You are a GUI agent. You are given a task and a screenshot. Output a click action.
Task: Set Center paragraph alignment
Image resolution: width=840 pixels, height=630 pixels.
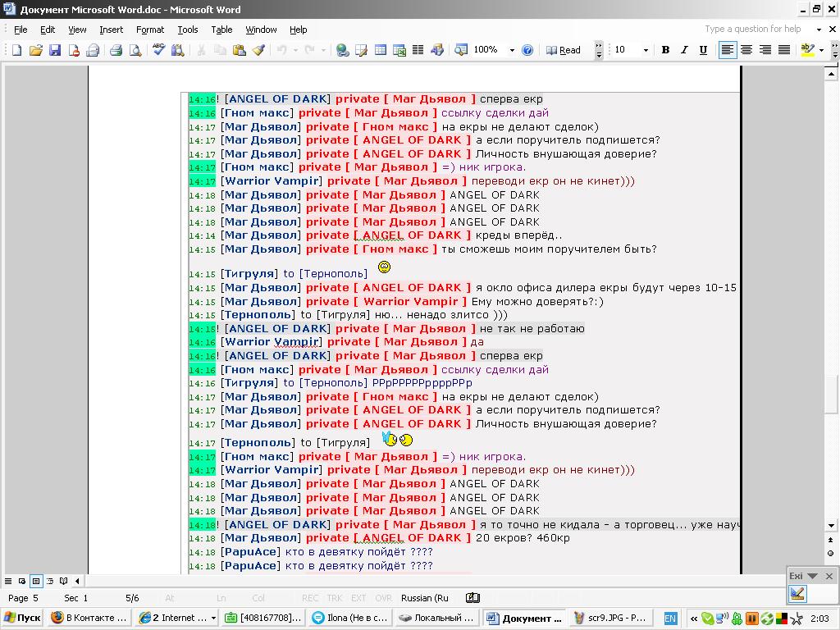(746, 50)
